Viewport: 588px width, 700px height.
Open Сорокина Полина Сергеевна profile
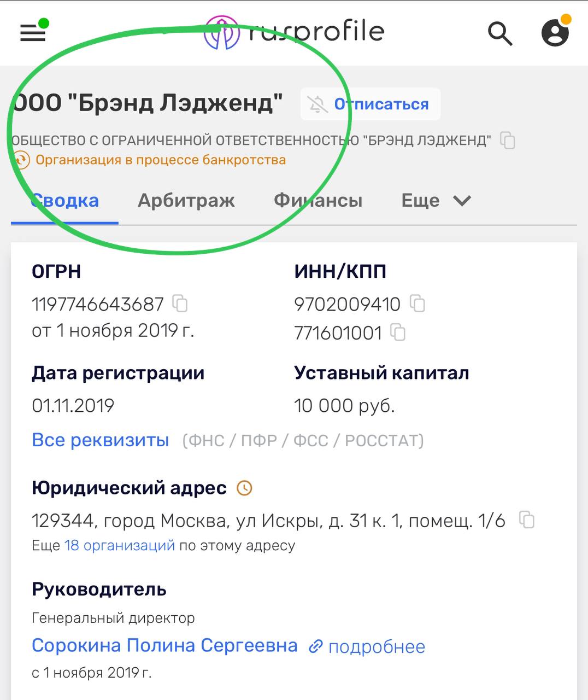164,645
